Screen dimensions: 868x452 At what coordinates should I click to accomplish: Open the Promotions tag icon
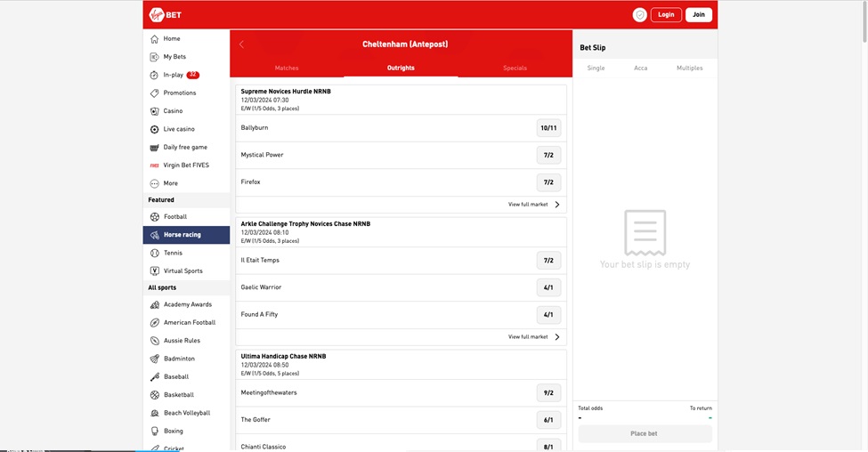155,93
